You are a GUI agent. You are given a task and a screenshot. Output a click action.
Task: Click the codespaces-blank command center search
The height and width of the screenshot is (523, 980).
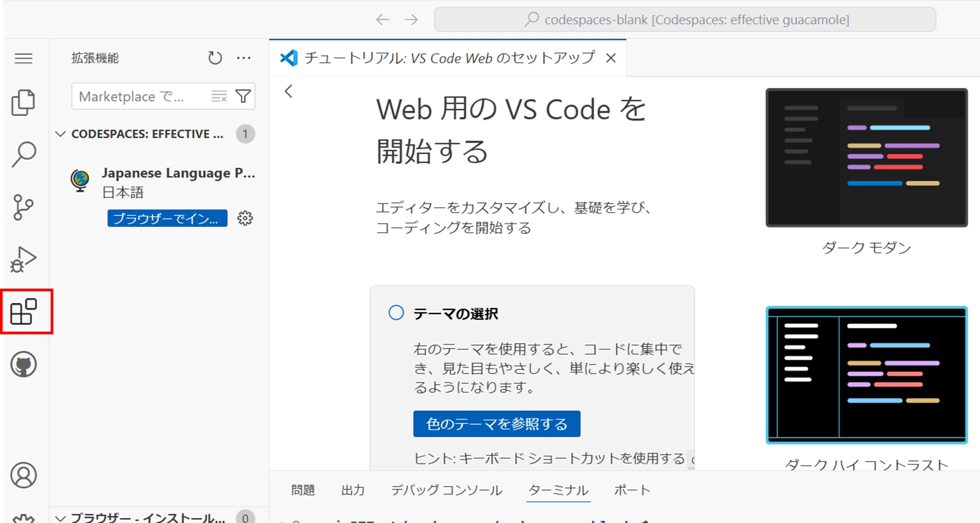[685, 20]
